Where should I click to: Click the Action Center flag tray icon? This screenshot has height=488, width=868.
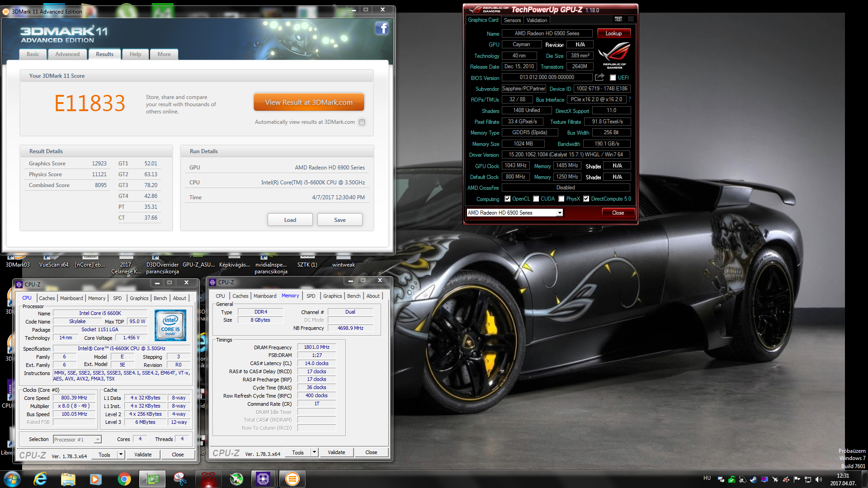click(797, 479)
